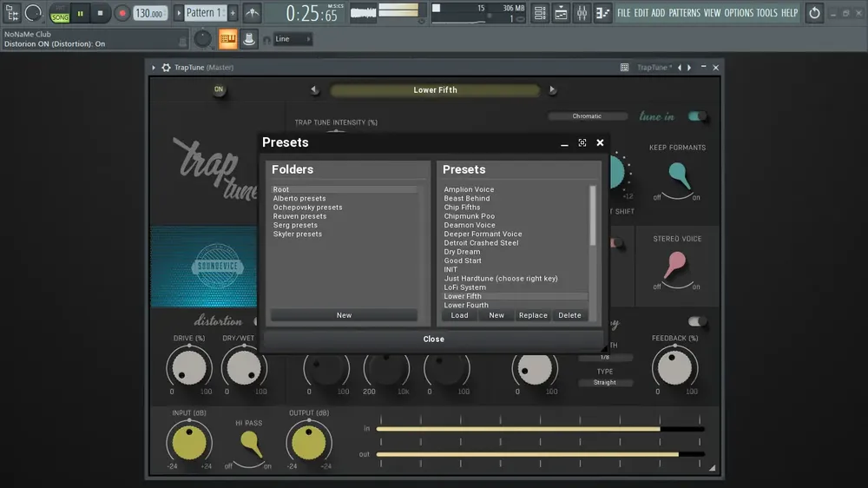The height and width of the screenshot is (488, 868).
Task: Open the delay Type Straight selector
Action: (604, 382)
